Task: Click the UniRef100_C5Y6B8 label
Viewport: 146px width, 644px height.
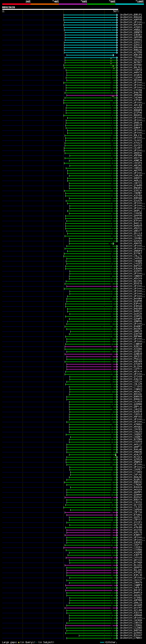Action: point(131,58)
